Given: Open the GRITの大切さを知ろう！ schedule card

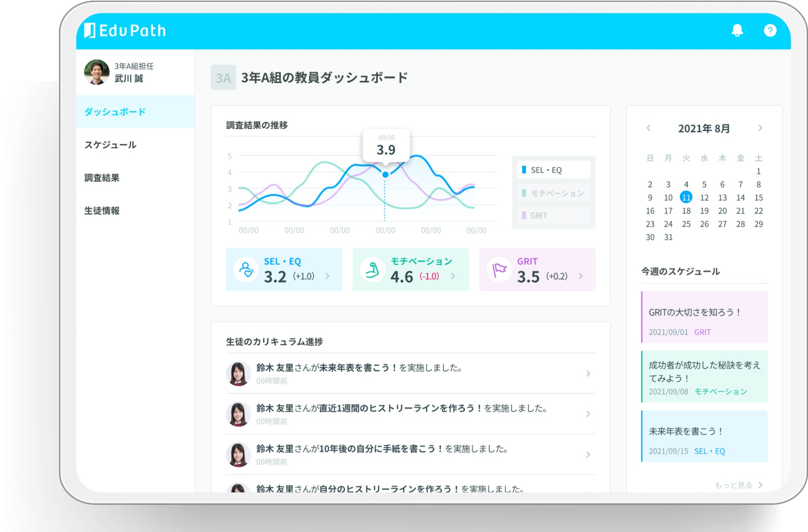Looking at the screenshot, I should coord(704,317).
